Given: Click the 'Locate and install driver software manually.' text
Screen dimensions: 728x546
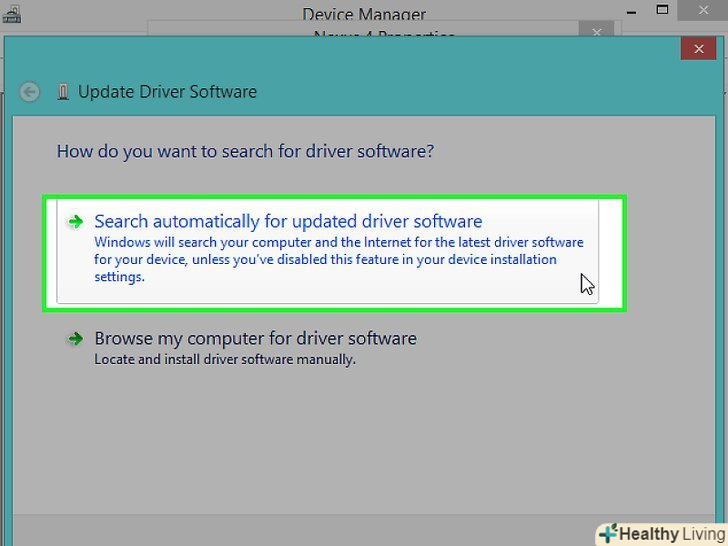Looking at the screenshot, I should coord(225,359).
